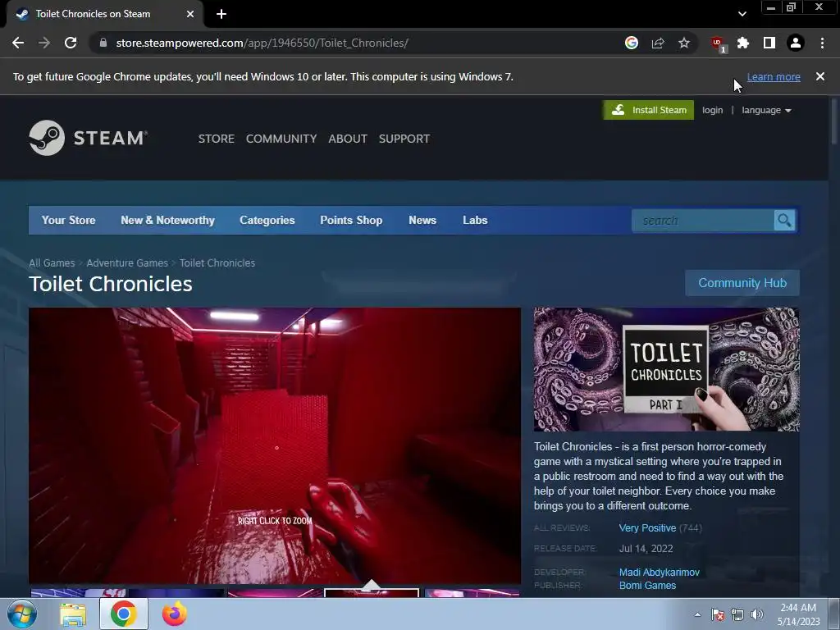Click the magnifier search button
The image size is (840, 630).
pyautogui.click(x=784, y=220)
